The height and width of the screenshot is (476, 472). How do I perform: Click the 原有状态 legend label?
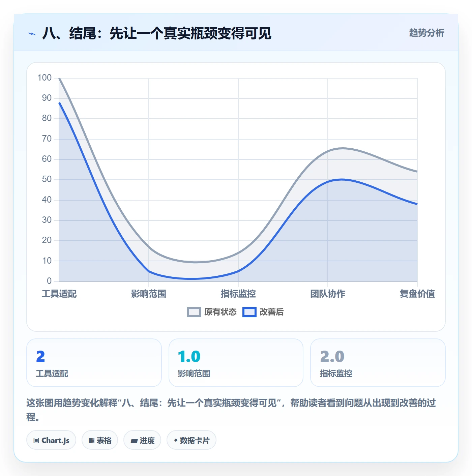click(x=220, y=312)
